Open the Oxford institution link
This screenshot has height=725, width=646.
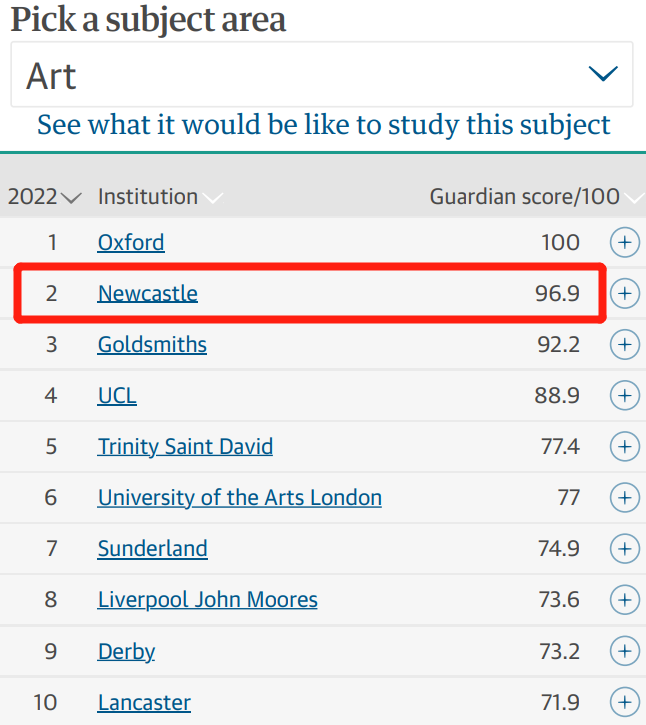pyautogui.click(x=131, y=242)
